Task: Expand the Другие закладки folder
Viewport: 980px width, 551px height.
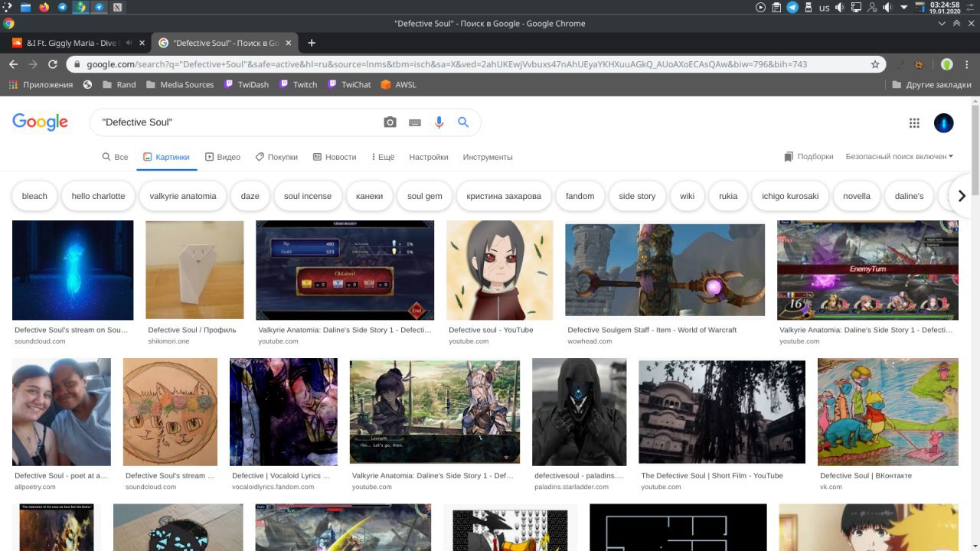Action: pos(932,85)
